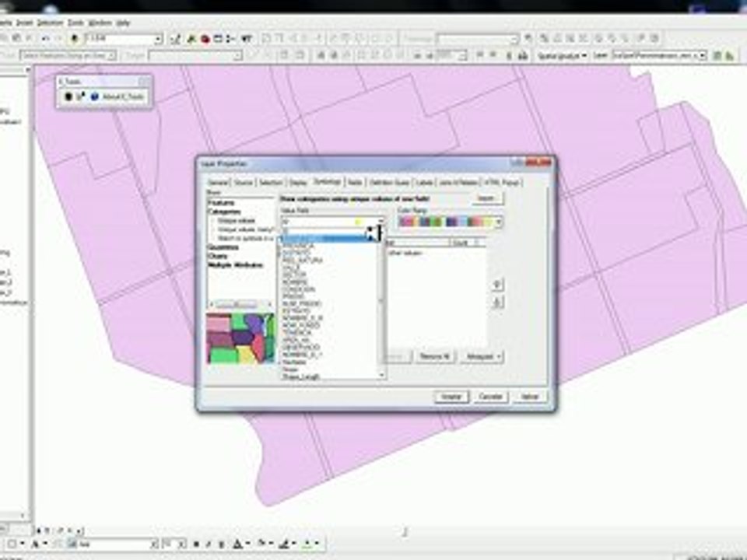Viewport: 747px width, 560px height.
Task: Click the What's This help icon
Action: (247, 39)
